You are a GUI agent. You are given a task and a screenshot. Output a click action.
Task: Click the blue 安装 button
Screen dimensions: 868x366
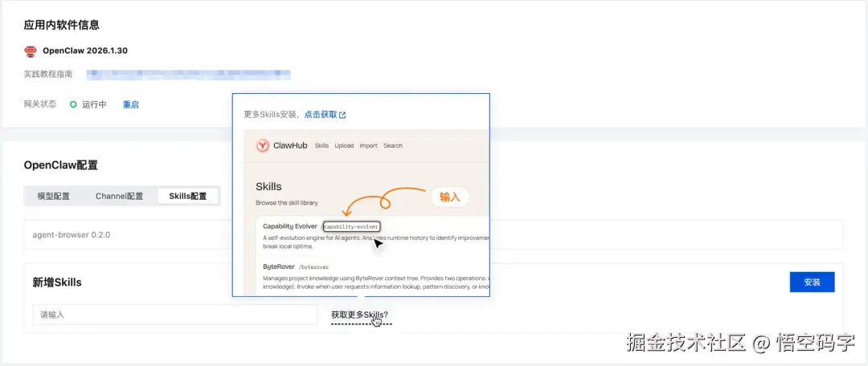[x=812, y=282]
